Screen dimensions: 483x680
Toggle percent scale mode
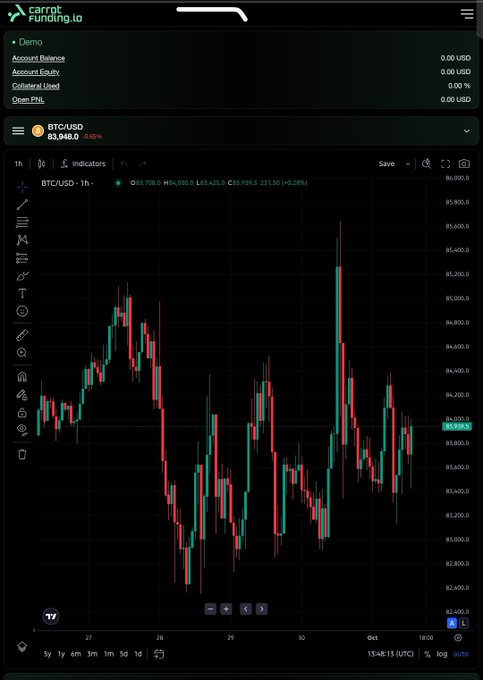(428, 654)
